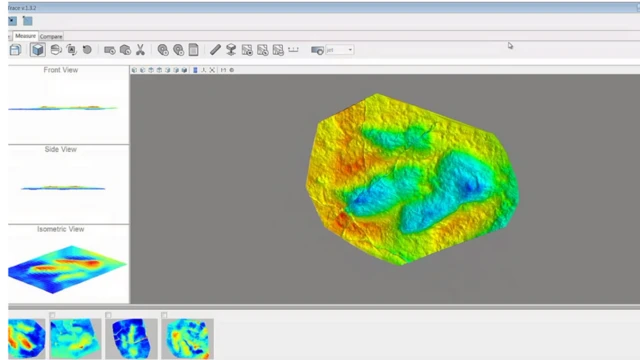Viewport: 640px width, 360px height.
Task: Click the cube-with-gear icon beside scissors
Action: point(125,50)
